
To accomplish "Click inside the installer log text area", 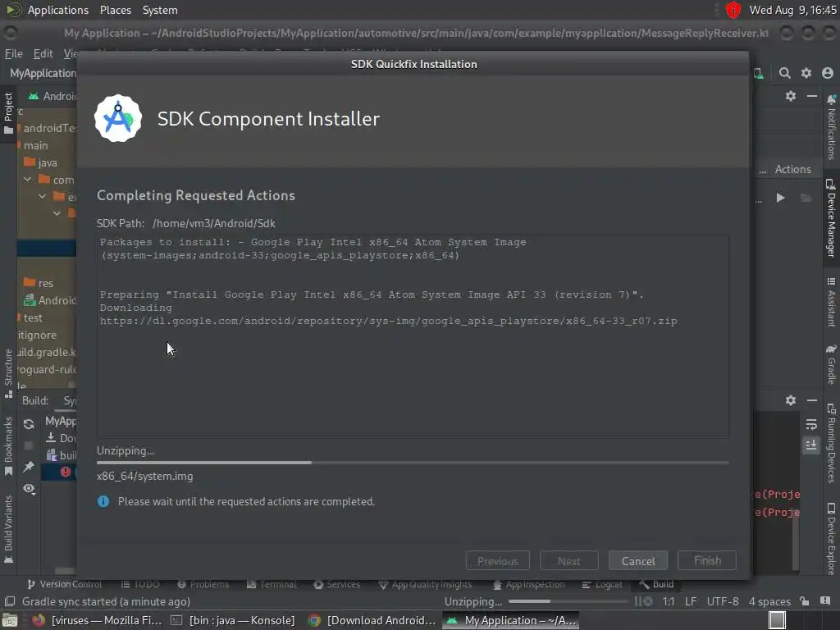I will (413, 336).
